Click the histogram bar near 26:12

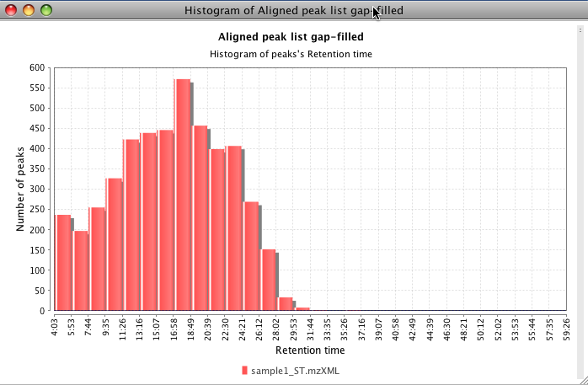[252, 256]
